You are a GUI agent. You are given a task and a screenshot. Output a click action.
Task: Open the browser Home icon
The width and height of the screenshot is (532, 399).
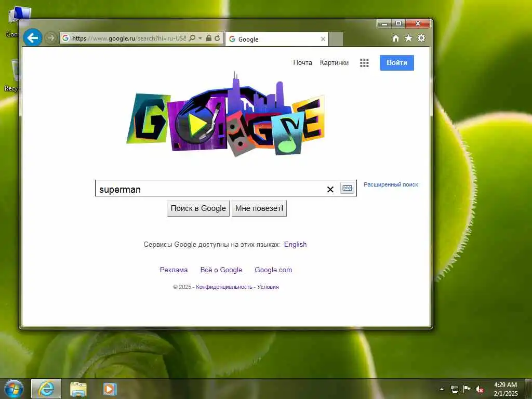coord(395,38)
